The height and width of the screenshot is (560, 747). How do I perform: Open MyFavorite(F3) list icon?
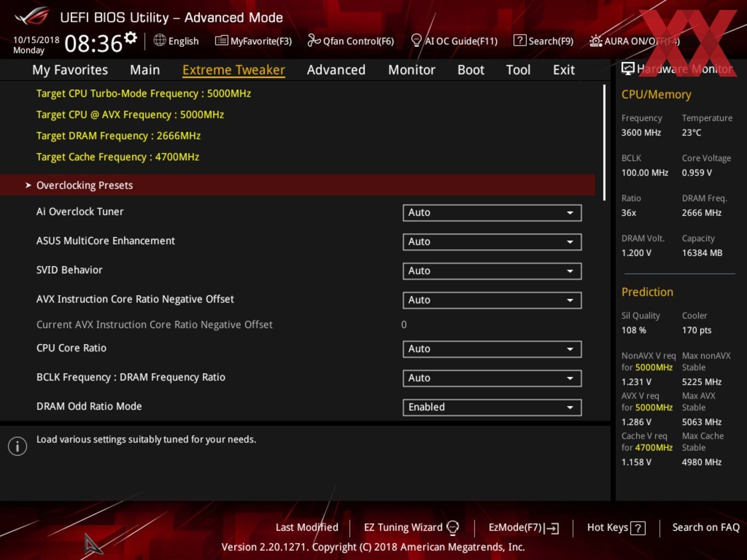coord(221,41)
